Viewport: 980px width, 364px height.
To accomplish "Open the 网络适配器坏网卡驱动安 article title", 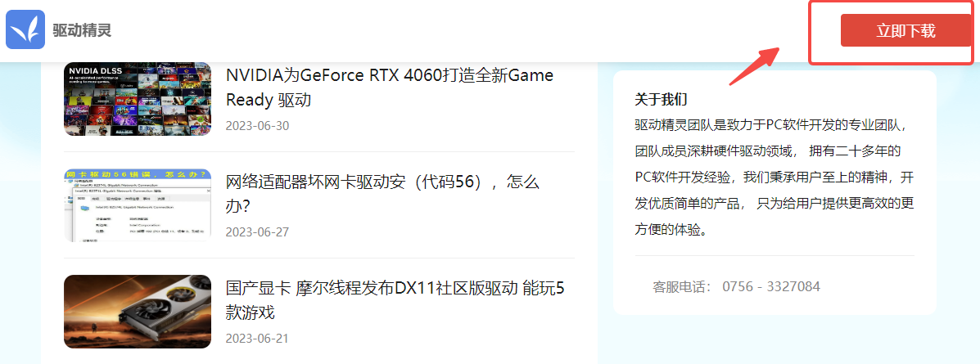I will [x=382, y=194].
